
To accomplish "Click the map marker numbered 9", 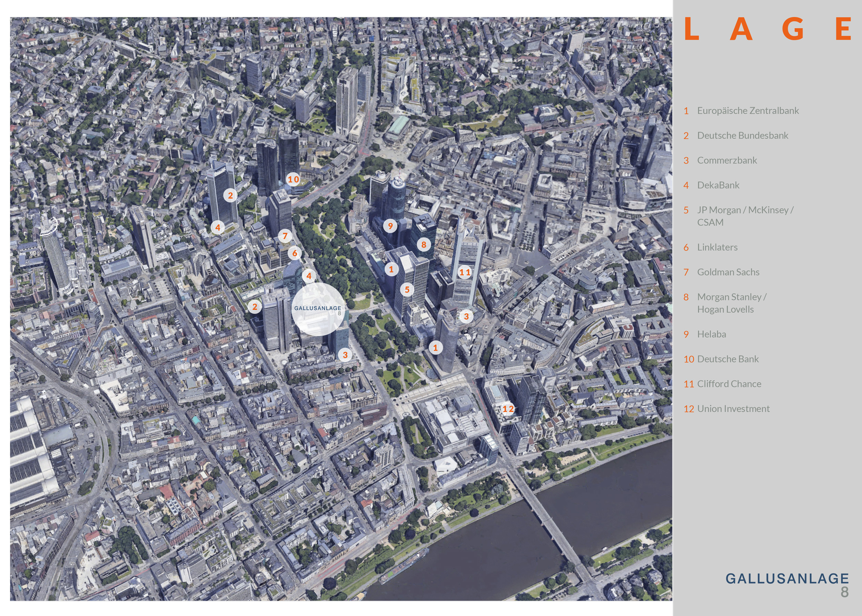I will [390, 226].
